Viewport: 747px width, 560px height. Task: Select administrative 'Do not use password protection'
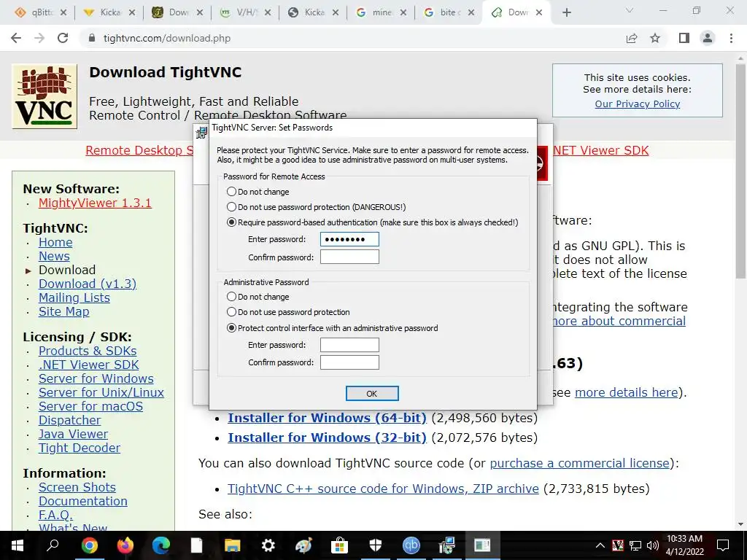point(288,312)
